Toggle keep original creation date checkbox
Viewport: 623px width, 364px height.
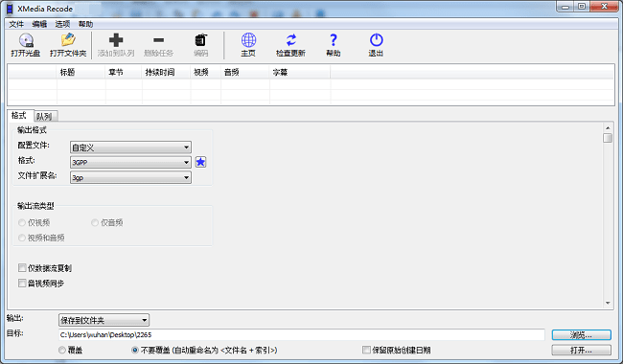366,350
